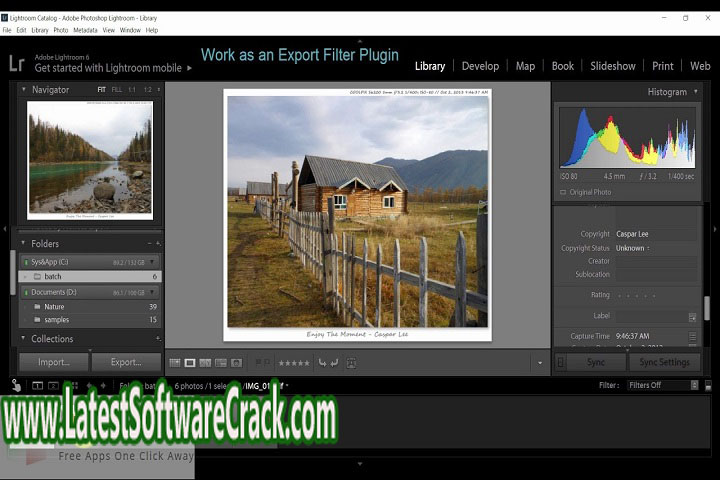Viewport: 720px width, 480px height.
Task: Switch to Print module
Action: (x=663, y=66)
